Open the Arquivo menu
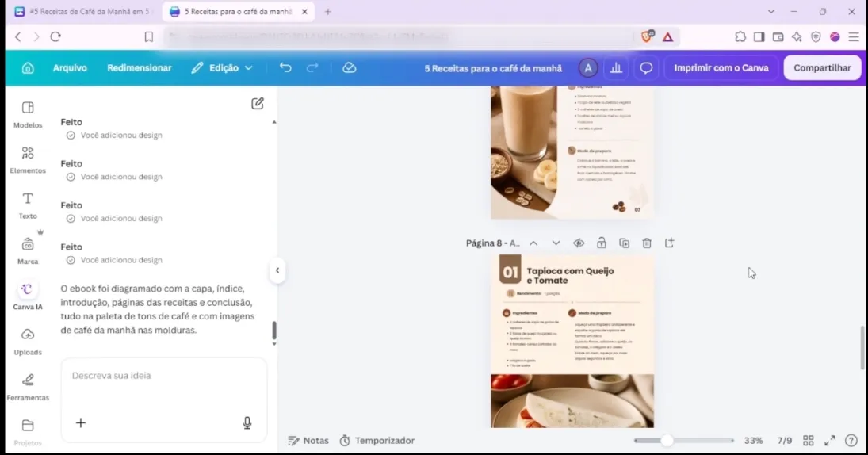The width and height of the screenshot is (868, 455). coord(70,68)
